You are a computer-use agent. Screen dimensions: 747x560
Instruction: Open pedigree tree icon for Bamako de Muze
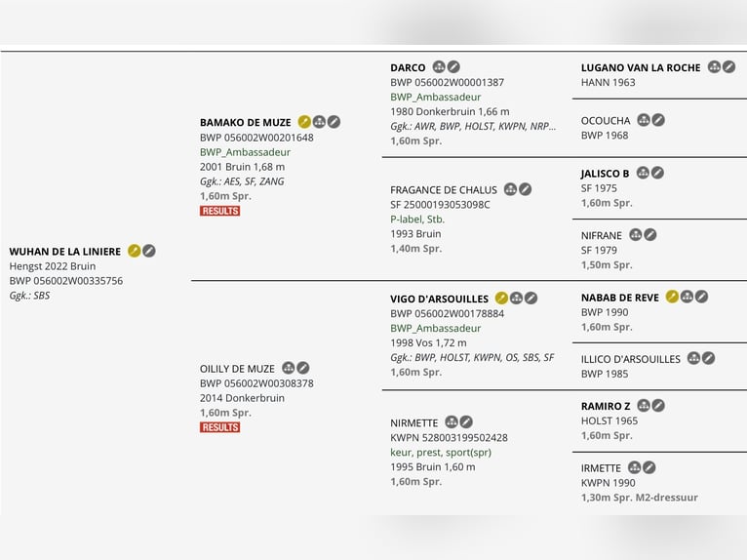click(319, 122)
